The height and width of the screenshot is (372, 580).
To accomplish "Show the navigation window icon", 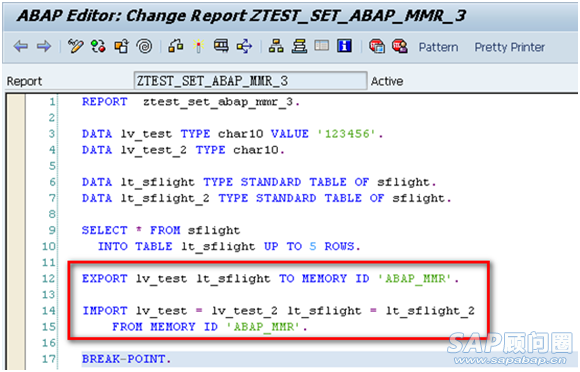I will click(x=299, y=47).
